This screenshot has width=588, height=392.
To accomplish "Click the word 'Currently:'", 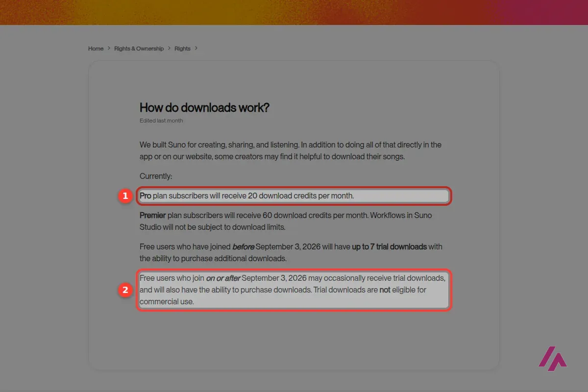I will (x=156, y=176).
